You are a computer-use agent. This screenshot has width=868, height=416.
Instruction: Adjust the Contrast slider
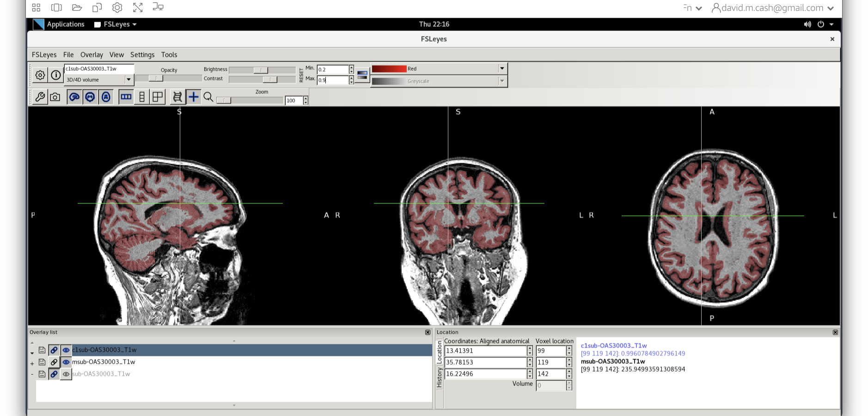coord(262,80)
